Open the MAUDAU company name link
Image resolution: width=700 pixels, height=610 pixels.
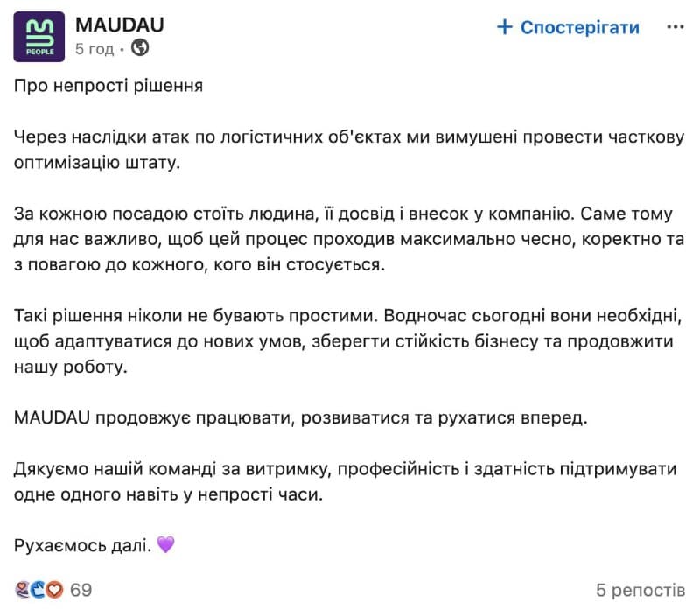[120, 25]
